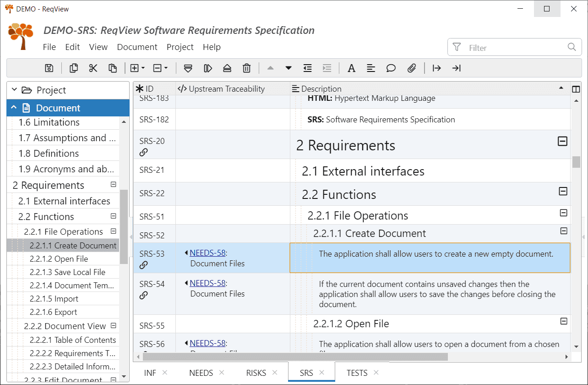The width and height of the screenshot is (588, 385).
Task: Open the insert element dropdown arrow
Action: (143, 68)
